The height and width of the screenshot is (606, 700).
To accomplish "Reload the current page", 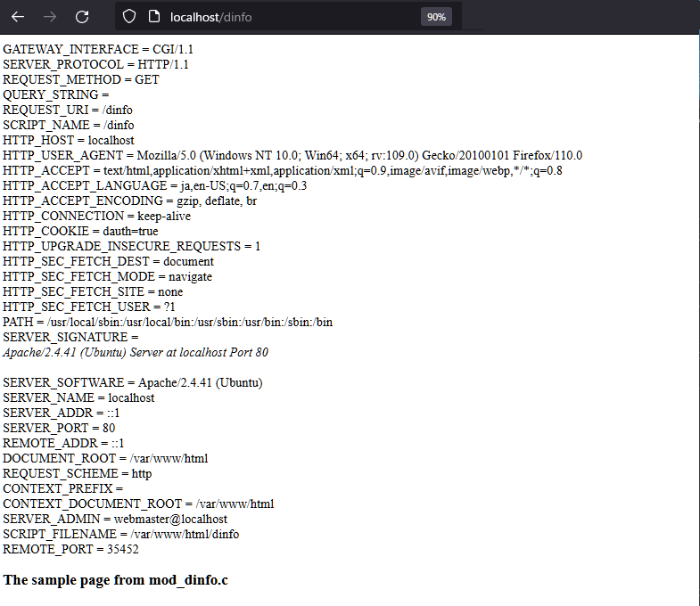I will (x=82, y=17).
